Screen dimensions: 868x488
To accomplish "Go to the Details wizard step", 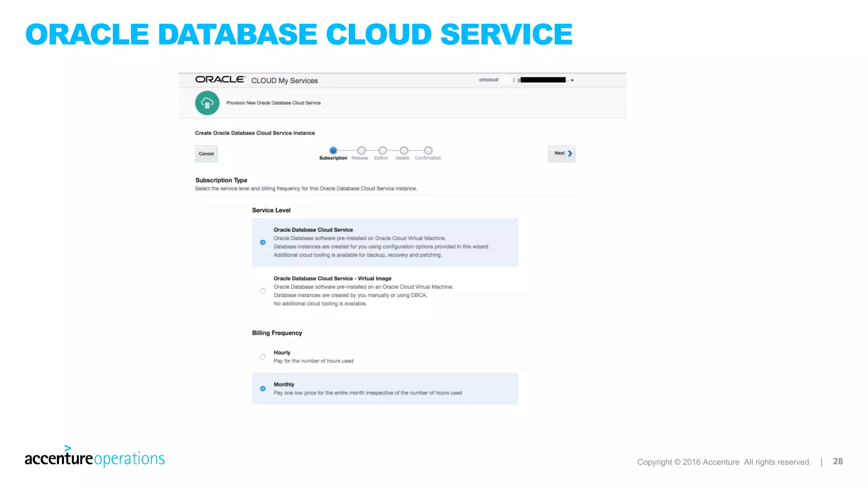I will (x=404, y=150).
